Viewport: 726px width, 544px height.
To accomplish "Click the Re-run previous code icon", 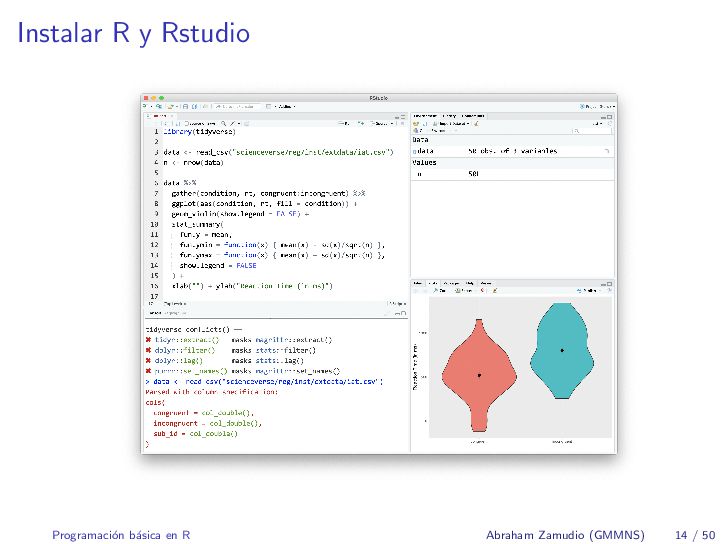I will click(x=361, y=123).
